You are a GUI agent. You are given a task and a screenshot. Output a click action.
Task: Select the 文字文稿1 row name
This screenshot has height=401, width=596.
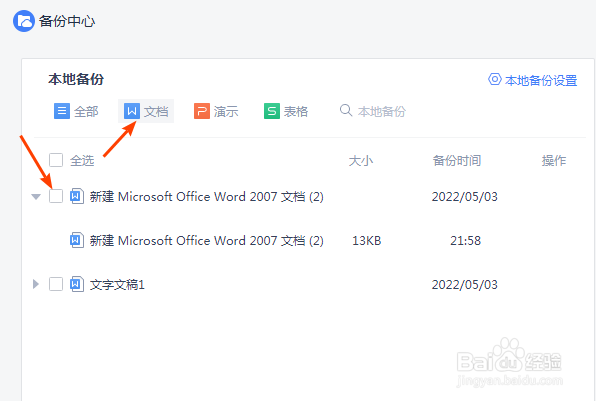point(117,284)
